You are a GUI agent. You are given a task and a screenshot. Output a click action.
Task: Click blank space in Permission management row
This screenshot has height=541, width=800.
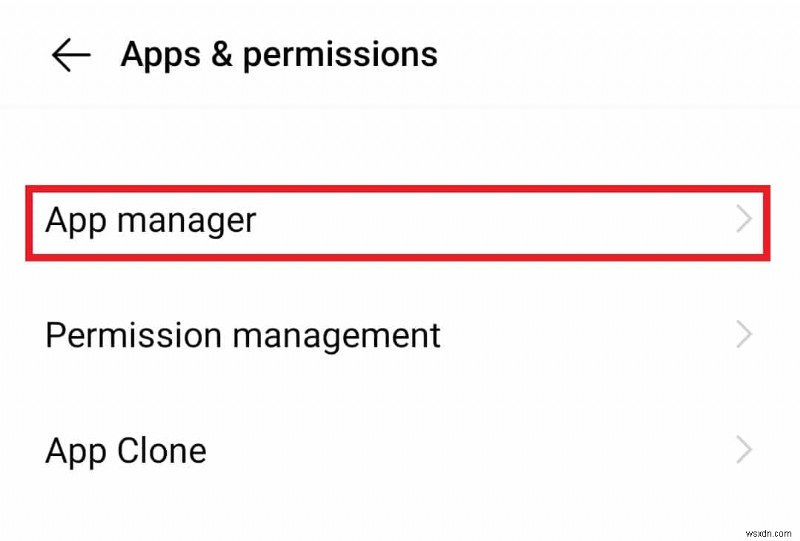click(x=590, y=335)
